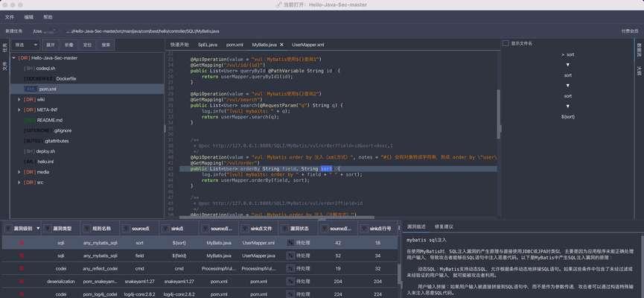This screenshot has width=644, height=298.
Task: Open the 大纲 side panel tab
Action: [639, 69]
